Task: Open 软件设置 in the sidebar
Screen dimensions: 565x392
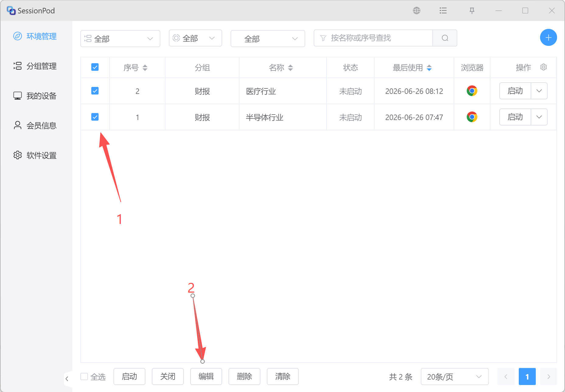Action: (35, 155)
